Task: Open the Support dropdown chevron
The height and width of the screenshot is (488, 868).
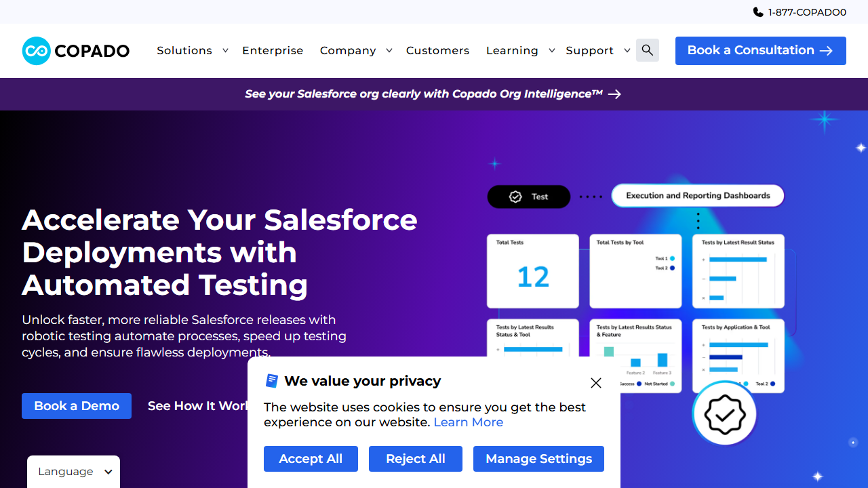Action: [627, 51]
